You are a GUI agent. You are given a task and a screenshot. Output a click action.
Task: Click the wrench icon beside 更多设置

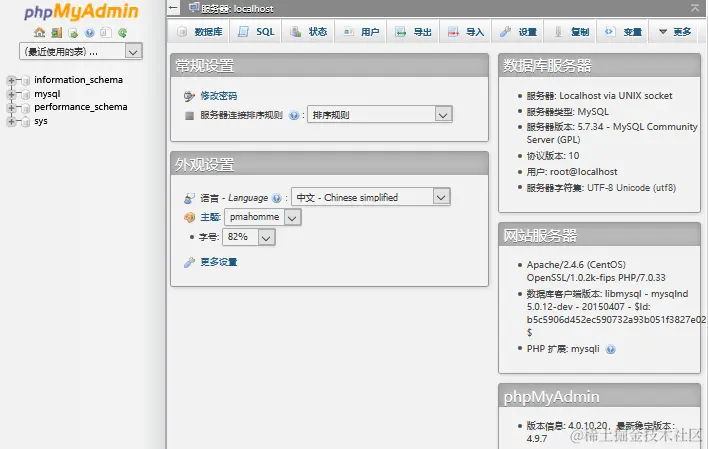pos(189,262)
